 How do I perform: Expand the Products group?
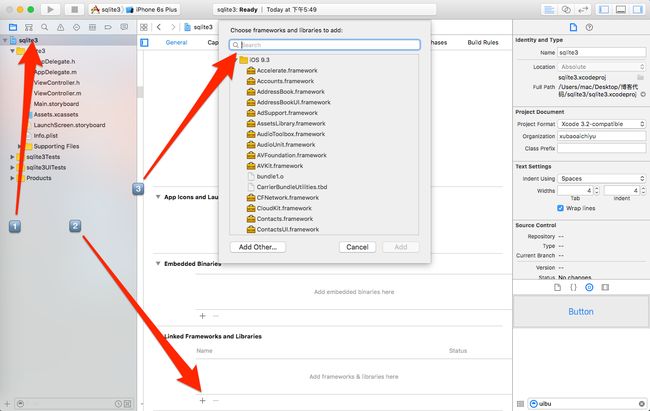(x=12, y=178)
